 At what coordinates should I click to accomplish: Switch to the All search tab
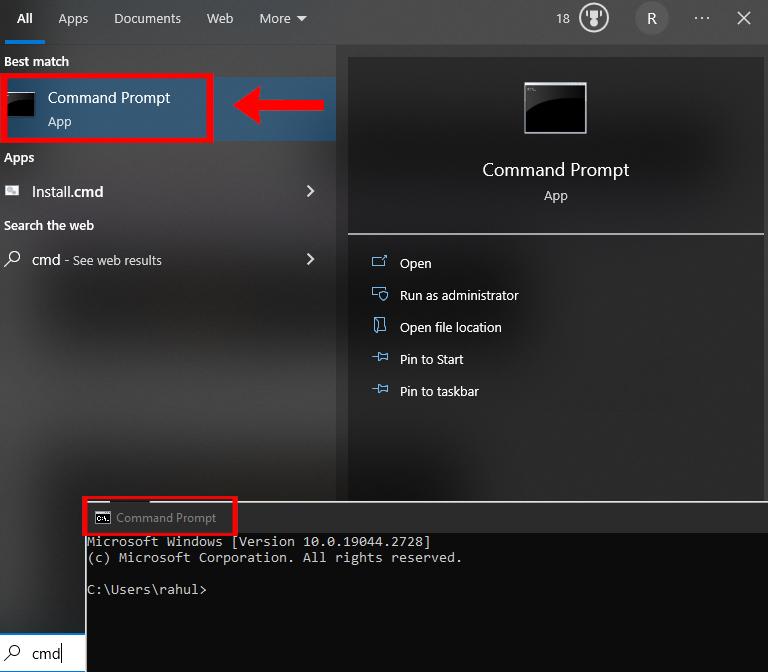pos(24,19)
